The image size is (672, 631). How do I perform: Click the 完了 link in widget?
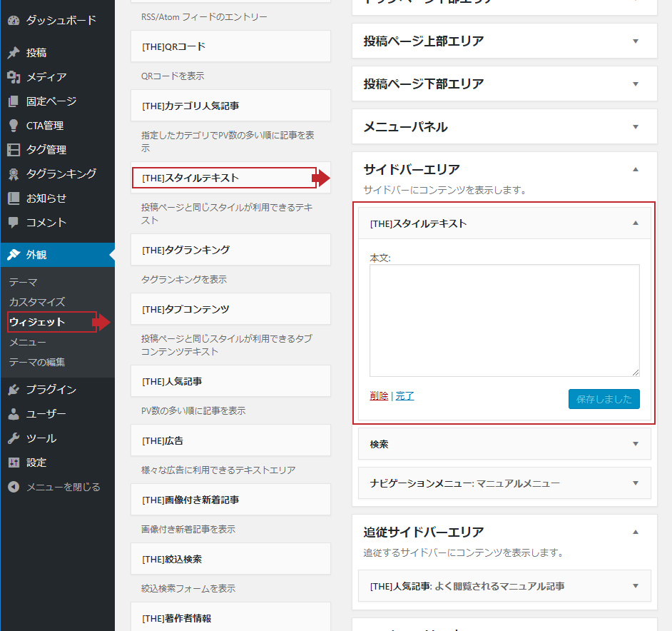404,396
